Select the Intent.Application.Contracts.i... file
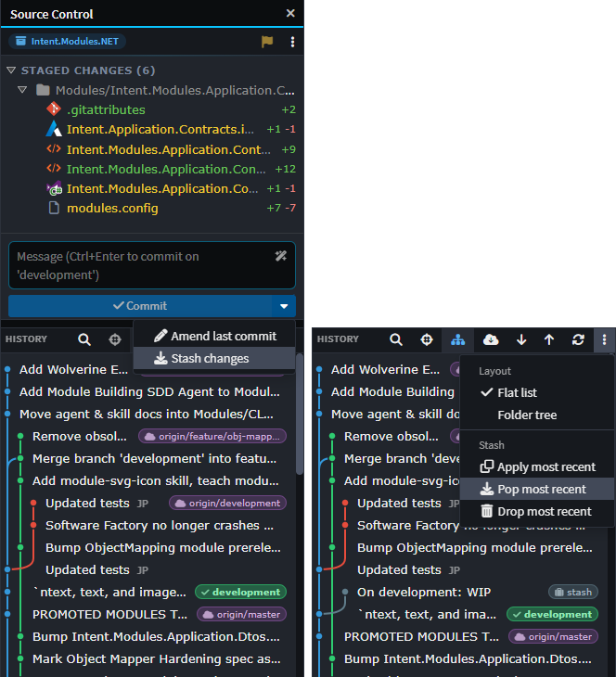 [x=151, y=129]
